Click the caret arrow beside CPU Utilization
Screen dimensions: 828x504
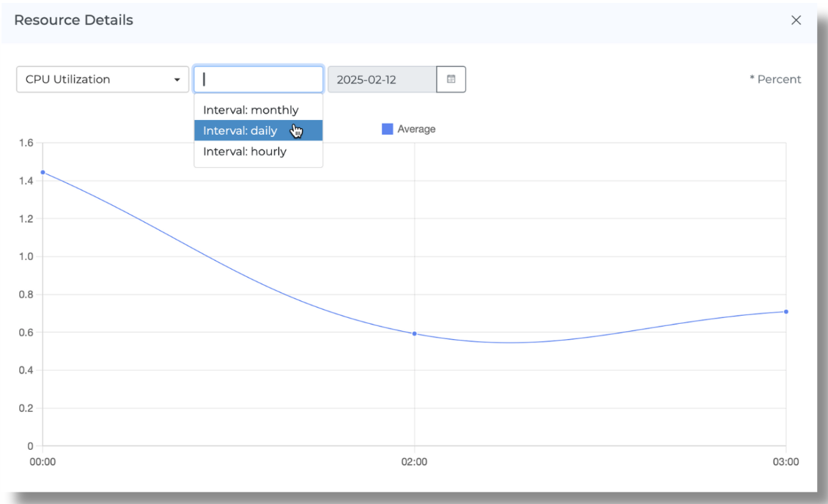(177, 79)
